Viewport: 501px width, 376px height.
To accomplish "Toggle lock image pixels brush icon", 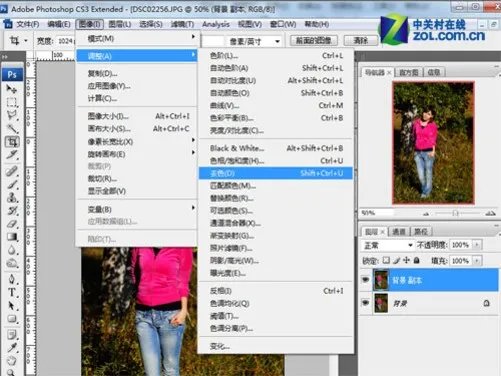I will pyautogui.click(x=396, y=260).
